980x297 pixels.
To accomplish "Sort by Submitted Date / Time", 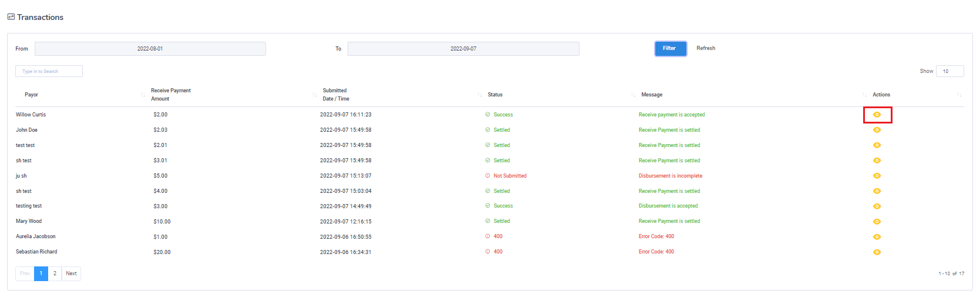I will click(x=335, y=95).
